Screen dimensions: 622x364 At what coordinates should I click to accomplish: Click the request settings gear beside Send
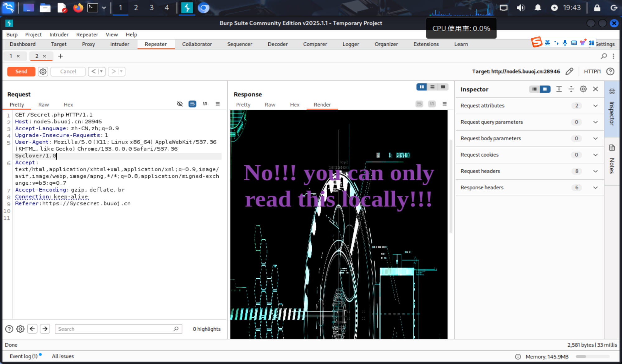pos(43,71)
